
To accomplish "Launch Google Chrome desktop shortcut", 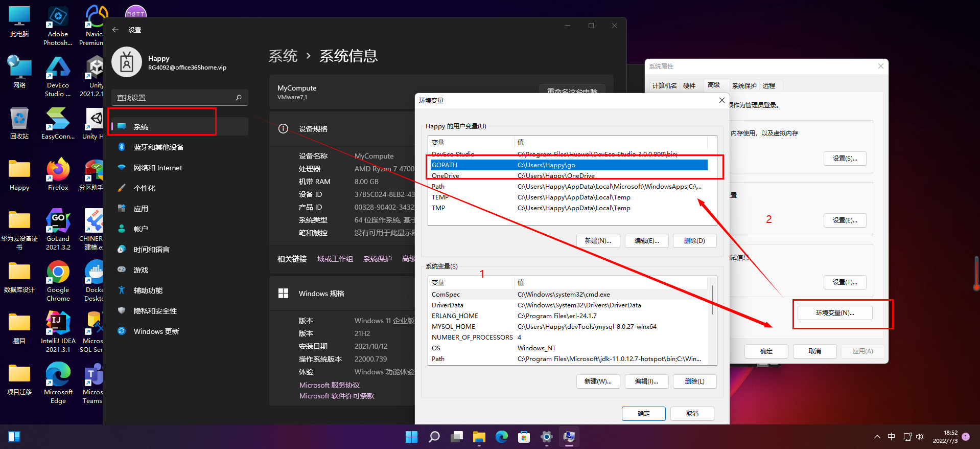I will coord(58,280).
